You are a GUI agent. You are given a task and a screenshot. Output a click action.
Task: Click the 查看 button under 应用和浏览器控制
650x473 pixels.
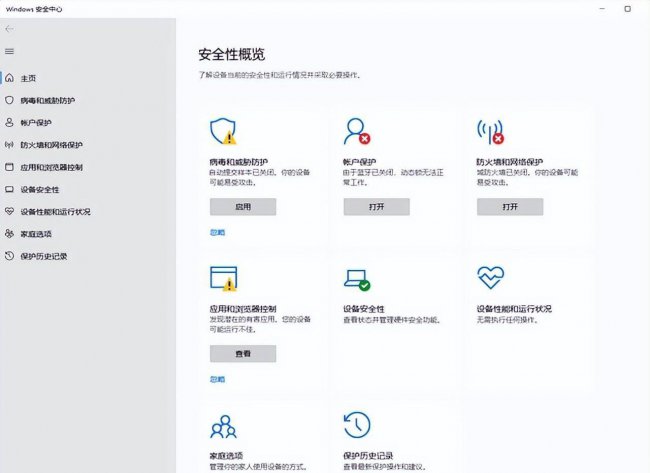[243, 354]
